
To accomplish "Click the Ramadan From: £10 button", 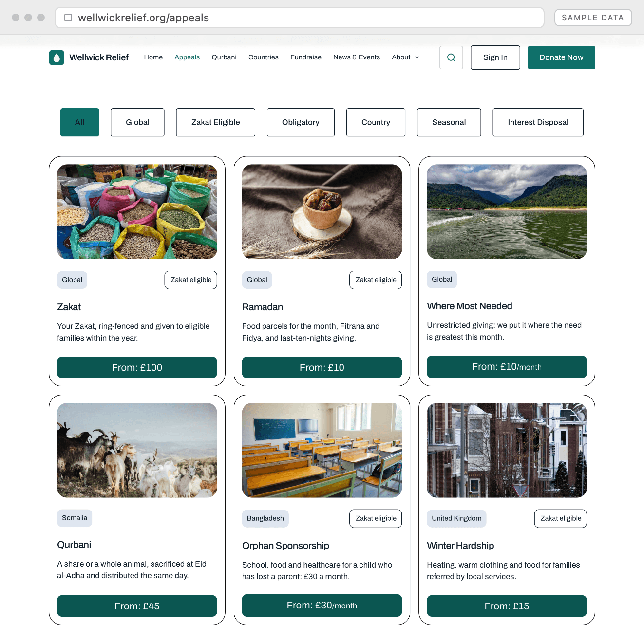I will [x=322, y=367].
